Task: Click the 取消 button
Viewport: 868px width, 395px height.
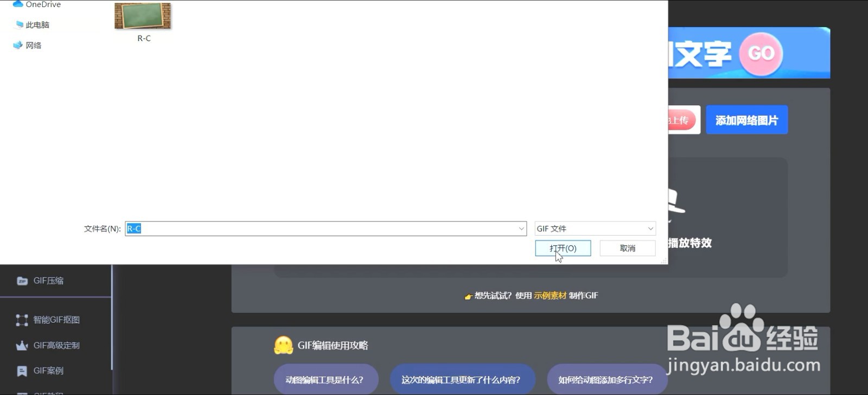Action: (x=628, y=248)
